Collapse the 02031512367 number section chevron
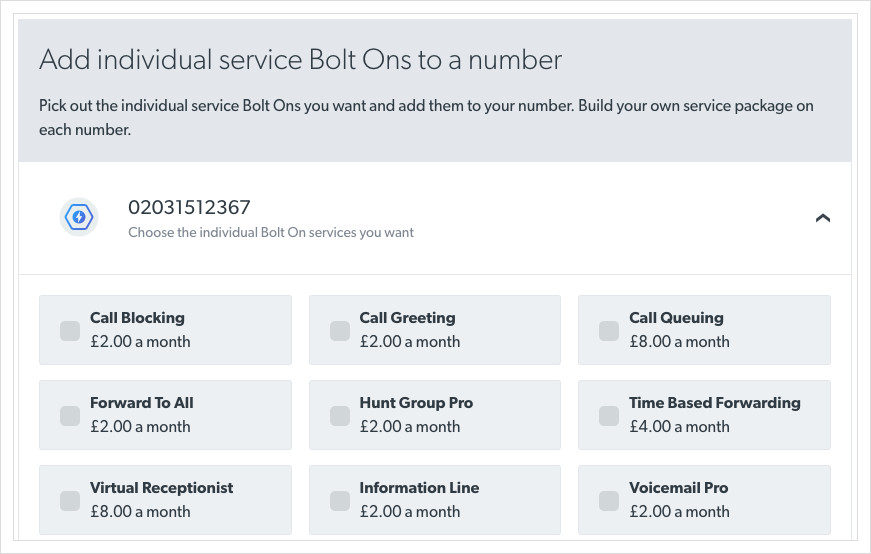The width and height of the screenshot is (871, 554). 823,218
